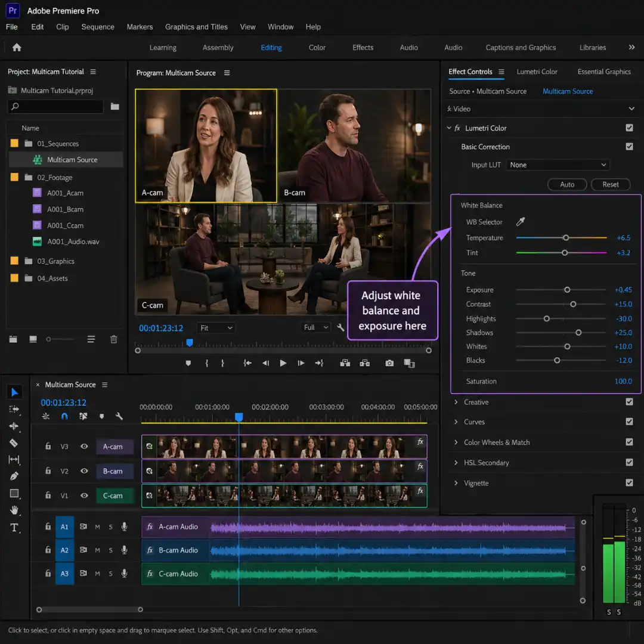Select the Ripple Edit tool

pos(14,426)
